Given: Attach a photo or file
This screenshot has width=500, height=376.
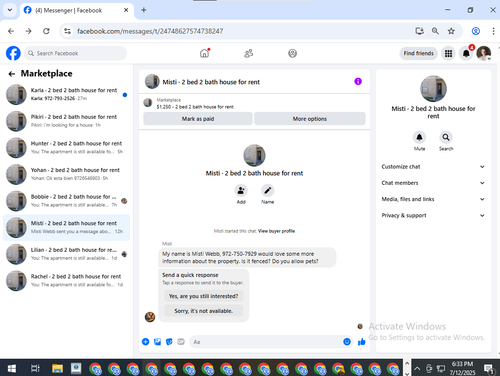Looking at the screenshot, I should click(x=157, y=342).
